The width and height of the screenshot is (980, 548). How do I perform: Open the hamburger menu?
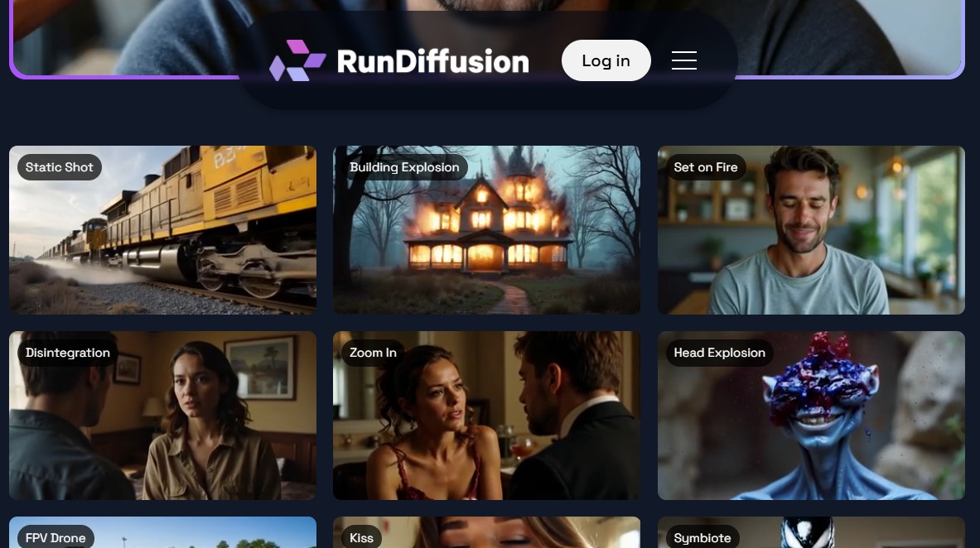coord(683,60)
